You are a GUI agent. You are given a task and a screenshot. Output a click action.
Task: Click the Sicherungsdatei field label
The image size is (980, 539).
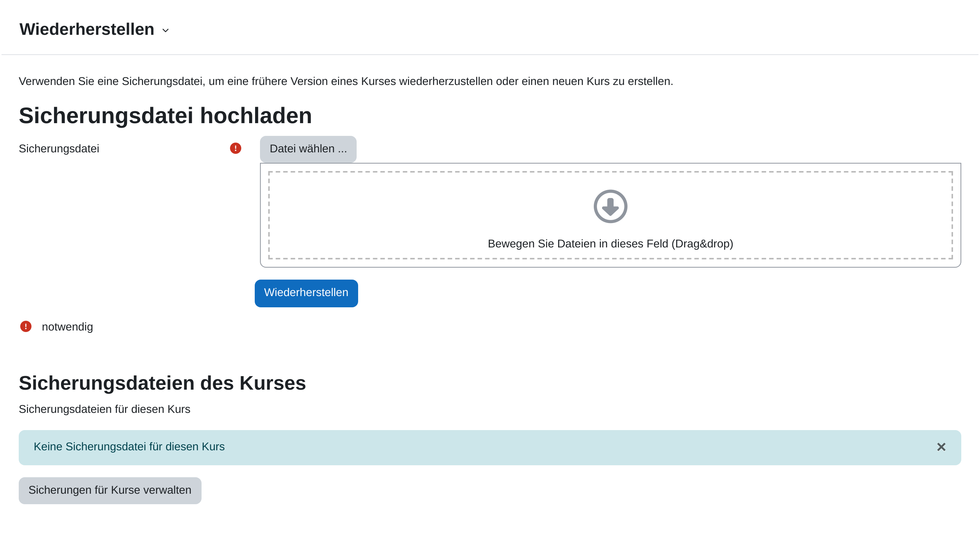(59, 149)
